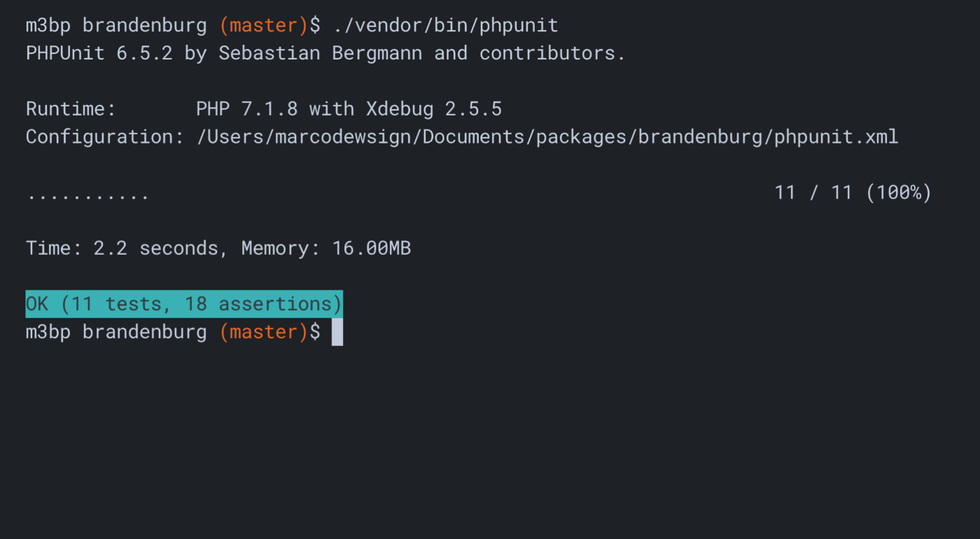Click the "Time: 2.2 seconds" text

pos(122,248)
